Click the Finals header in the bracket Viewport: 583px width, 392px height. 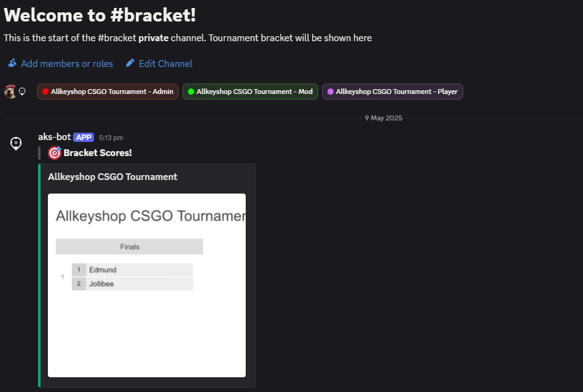point(130,247)
